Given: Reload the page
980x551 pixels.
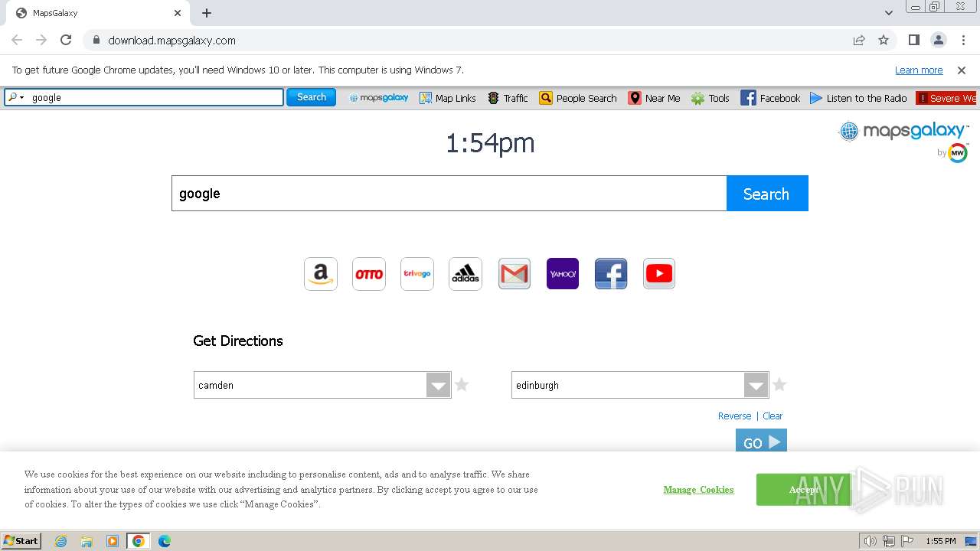Looking at the screenshot, I should 66,40.
